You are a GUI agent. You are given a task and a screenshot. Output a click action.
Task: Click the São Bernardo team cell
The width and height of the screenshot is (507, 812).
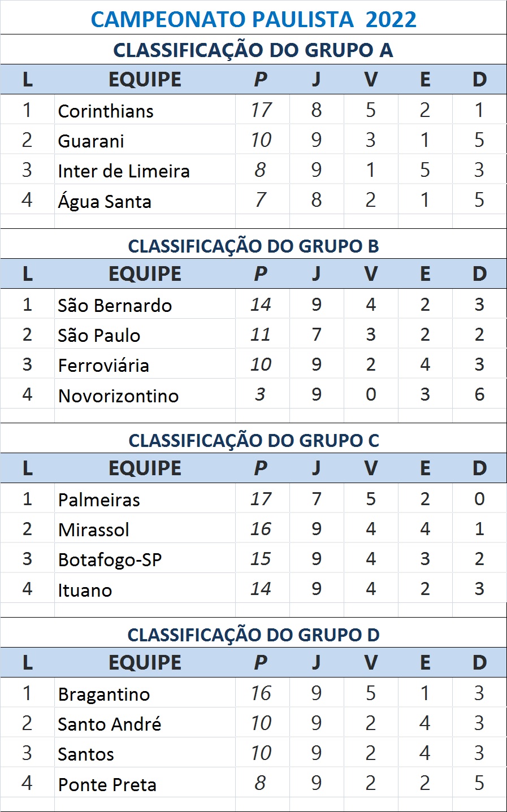tap(115, 305)
